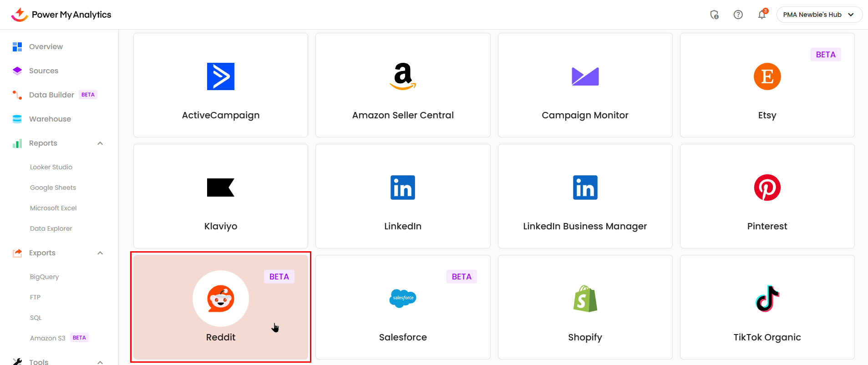868x365 pixels.
Task: Select the Etsy connector icon
Action: pyautogui.click(x=767, y=76)
